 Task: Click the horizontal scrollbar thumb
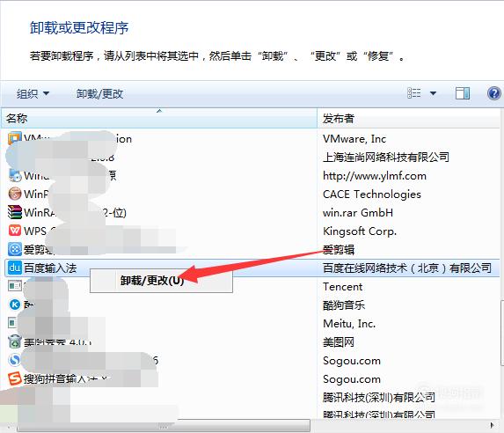point(164,426)
